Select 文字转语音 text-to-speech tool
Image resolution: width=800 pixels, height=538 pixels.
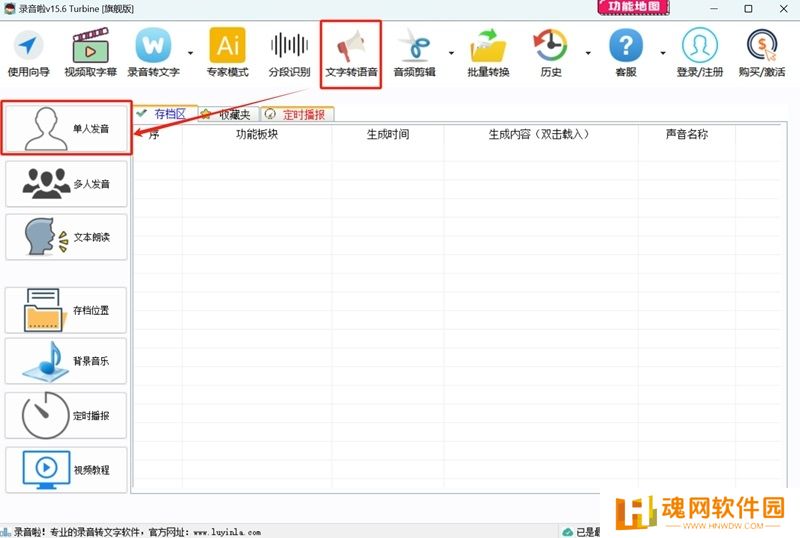click(x=351, y=54)
